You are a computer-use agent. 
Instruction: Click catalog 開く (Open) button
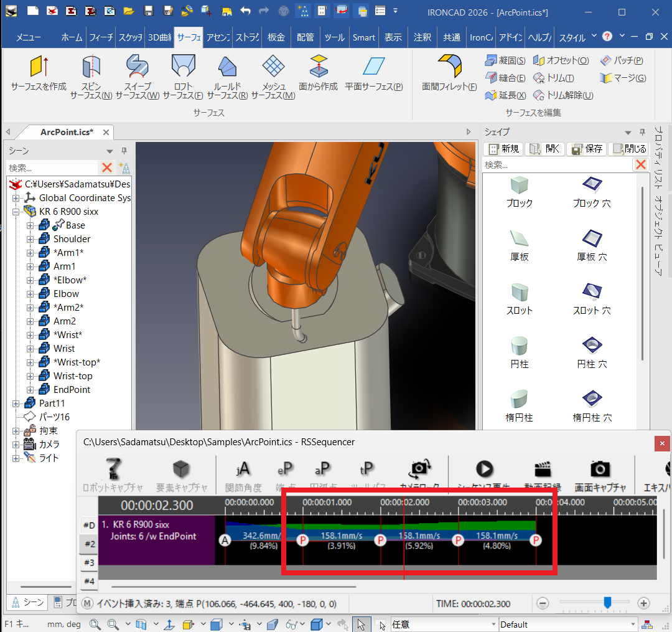pyautogui.click(x=544, y=149)
